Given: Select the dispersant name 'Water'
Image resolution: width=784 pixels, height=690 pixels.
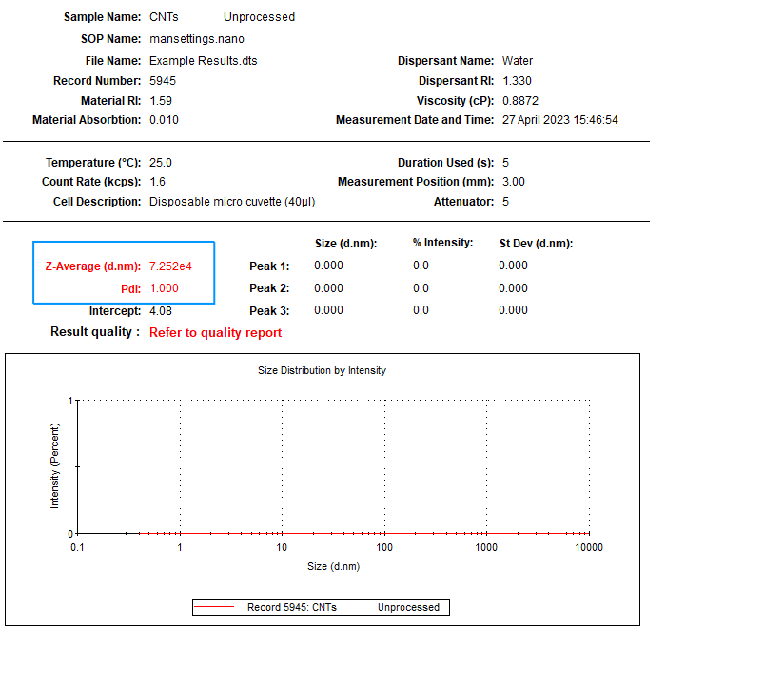Looking at the screenshot, I should 518,61.
